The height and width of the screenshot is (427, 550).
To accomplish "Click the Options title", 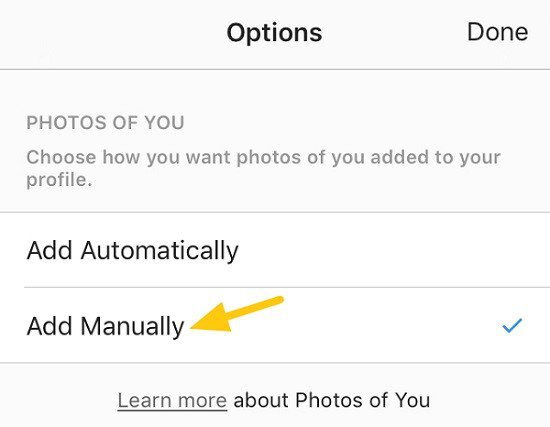I will pos(274,33).
